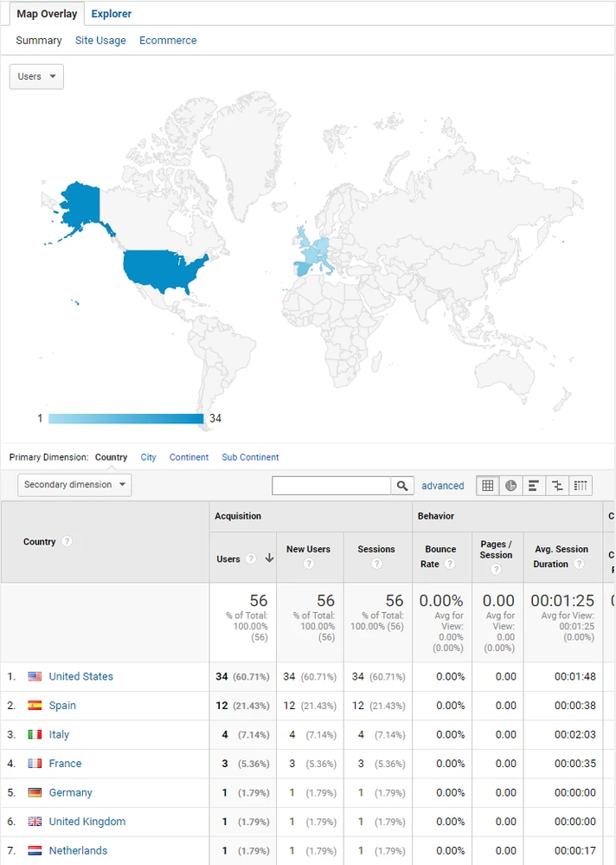Open the Users metric dropdown

[36, 77]
